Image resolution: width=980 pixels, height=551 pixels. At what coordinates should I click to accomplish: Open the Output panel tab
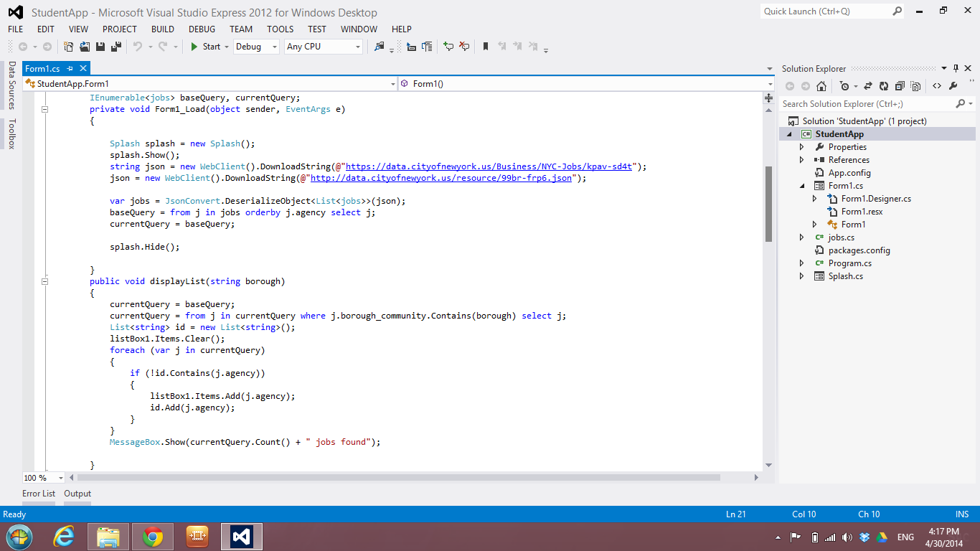click(77, 494)
